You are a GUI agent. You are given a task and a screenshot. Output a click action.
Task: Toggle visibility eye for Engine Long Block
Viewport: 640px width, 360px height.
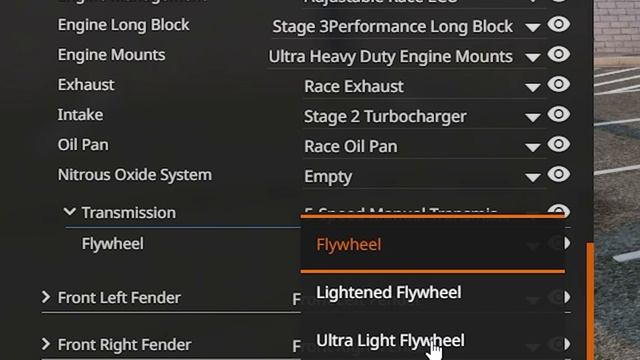(558, 24)
